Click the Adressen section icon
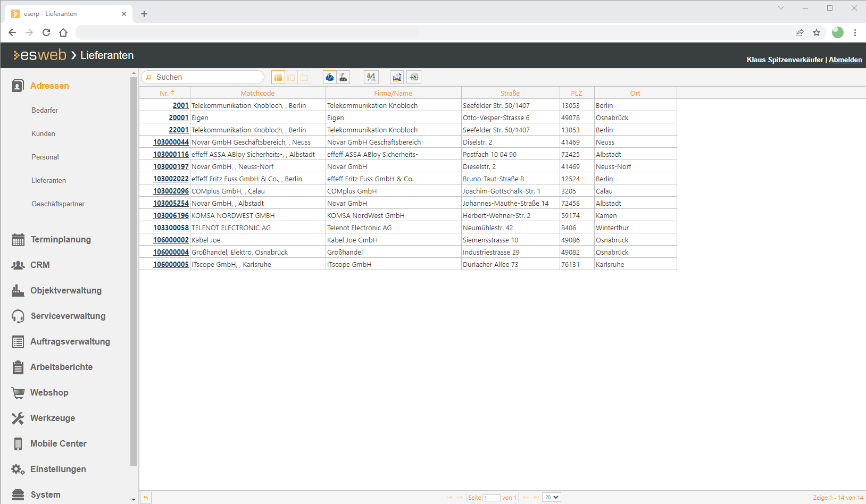The width and height of the screenshot is (866, 504). pyautogui.click(x=18, y=86)
